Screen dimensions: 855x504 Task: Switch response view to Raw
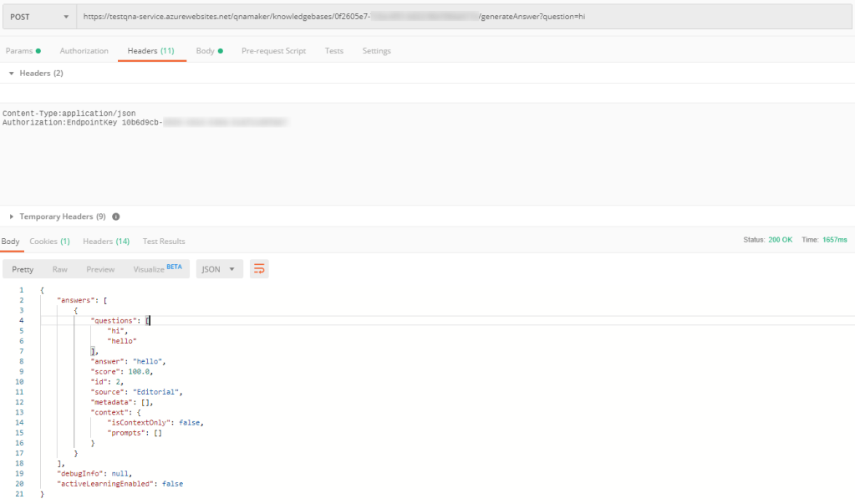pos(60,269)
